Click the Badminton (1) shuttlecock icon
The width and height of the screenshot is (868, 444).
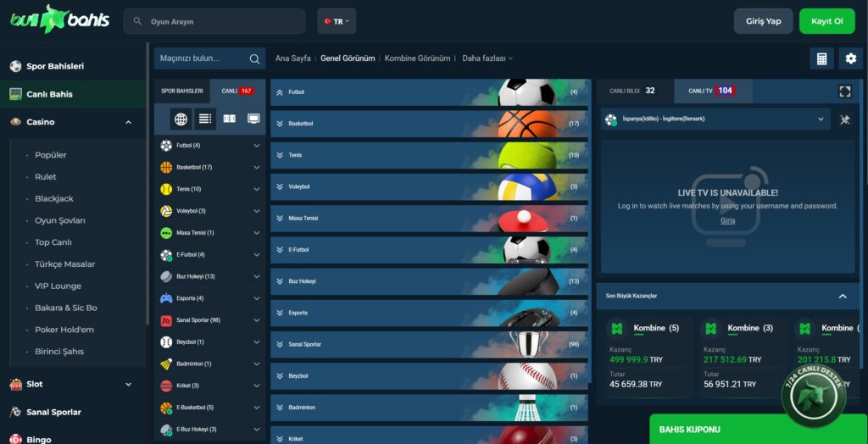166,364
